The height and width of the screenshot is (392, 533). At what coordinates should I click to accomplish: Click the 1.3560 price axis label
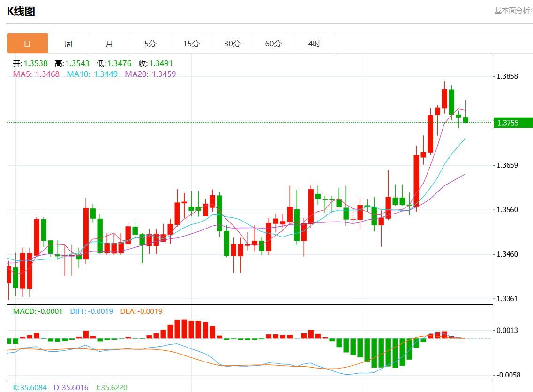[507, 210]
